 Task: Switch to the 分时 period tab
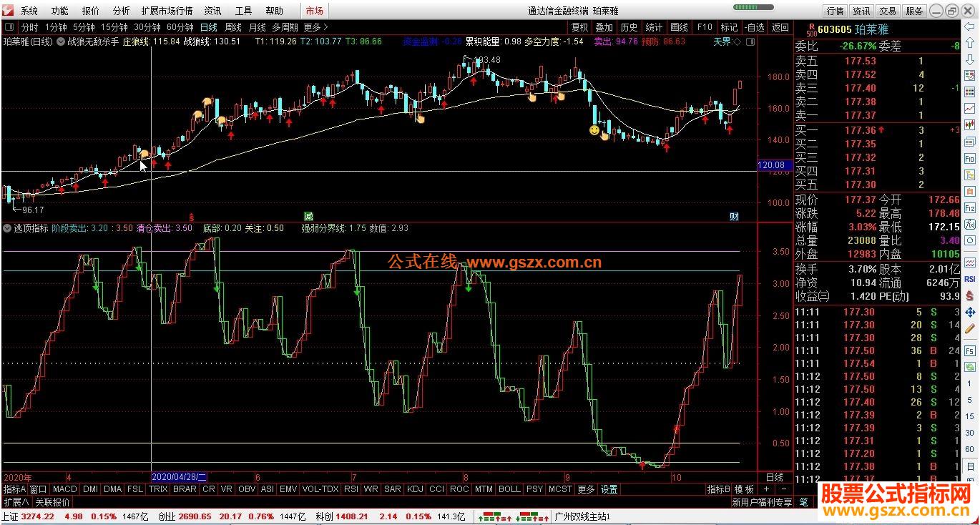(x=30, y=27)
